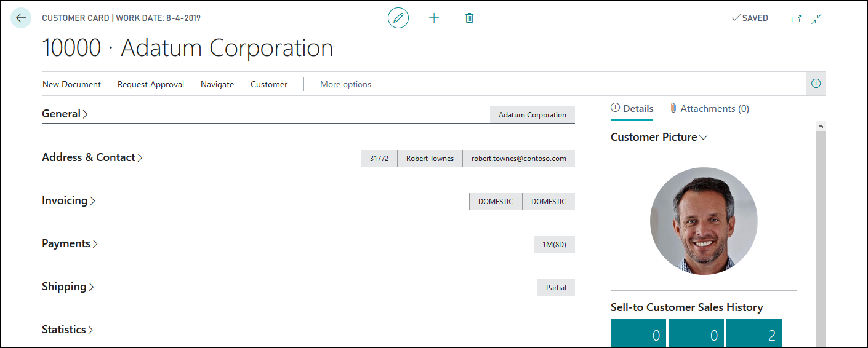Expand the Invoicing section

pos(68,200)
